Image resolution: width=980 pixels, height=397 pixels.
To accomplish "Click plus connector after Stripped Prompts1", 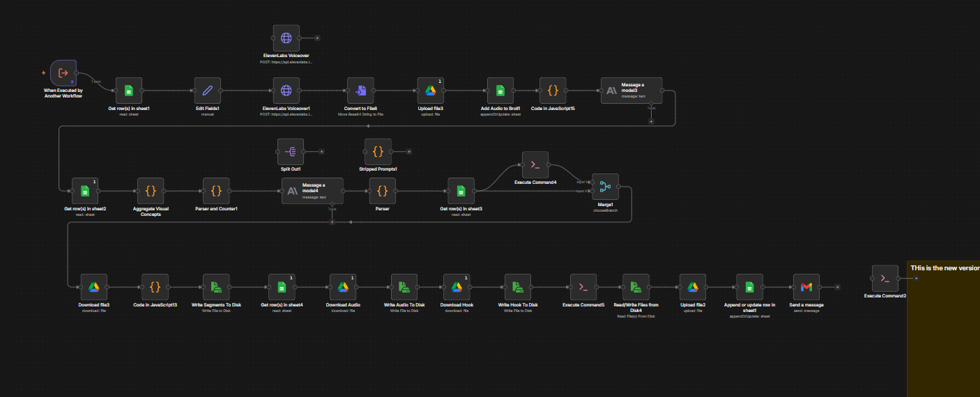I will click(x=409, y=151).
